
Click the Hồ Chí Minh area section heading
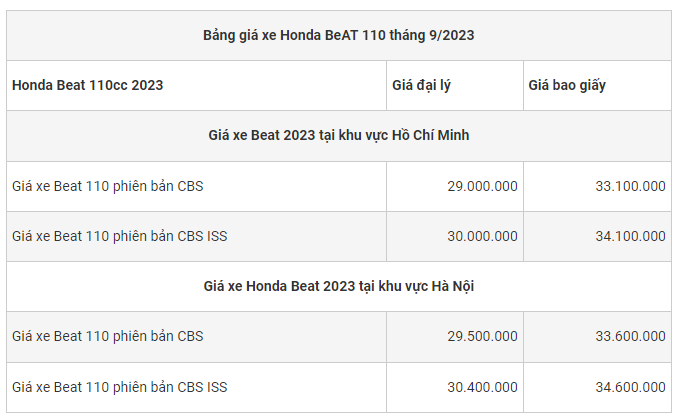(338, 135)
